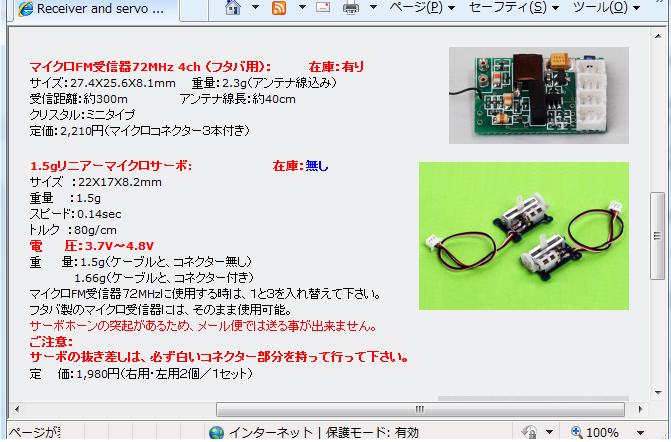This screenshot has height=442, width=671.
Task: Click the 1.66g(ケーブルと、コネクター付き) line
Action: tap(164, 278)
